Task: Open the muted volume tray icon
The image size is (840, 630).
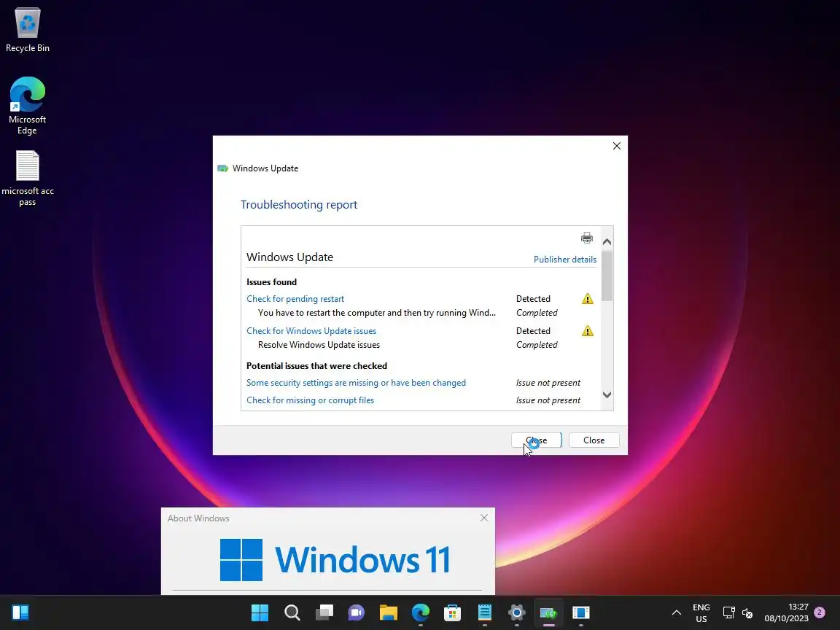Action: [x=747, y=612]
